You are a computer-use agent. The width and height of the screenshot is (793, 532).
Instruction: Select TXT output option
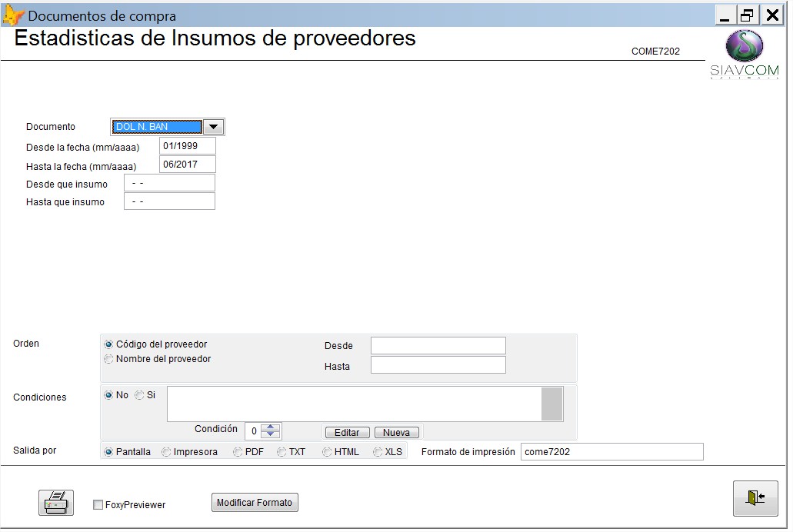(x=282, y=452)
